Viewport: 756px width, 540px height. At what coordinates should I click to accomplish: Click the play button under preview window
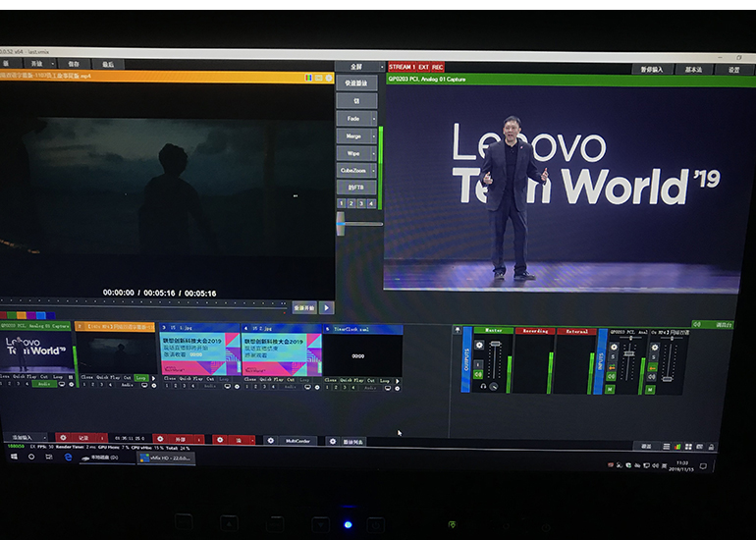326,307
